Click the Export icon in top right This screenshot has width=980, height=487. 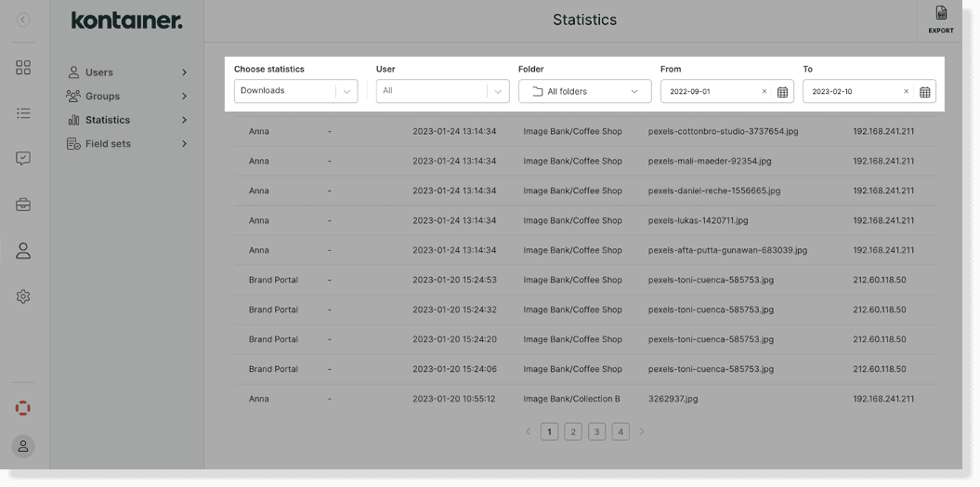[941, 19]
